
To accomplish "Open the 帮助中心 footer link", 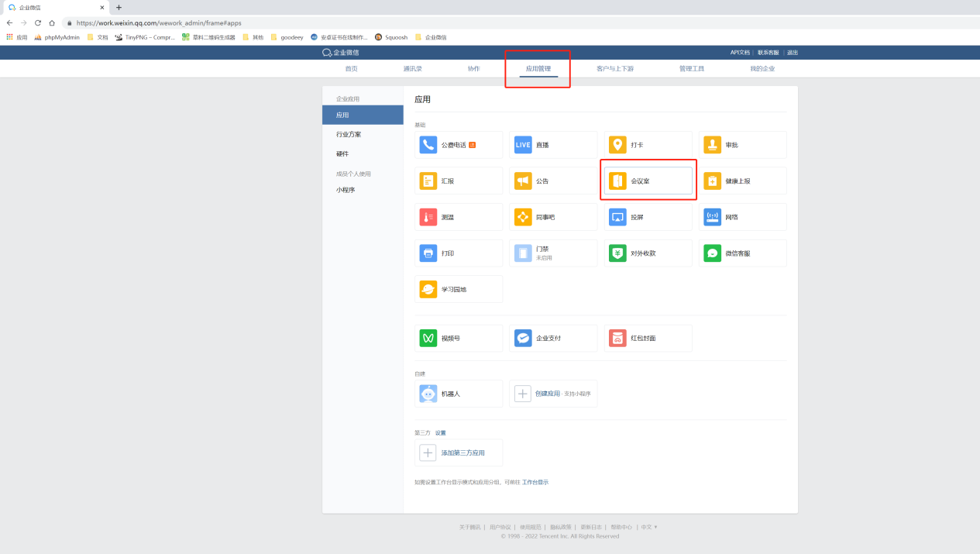I will point(621,527).
